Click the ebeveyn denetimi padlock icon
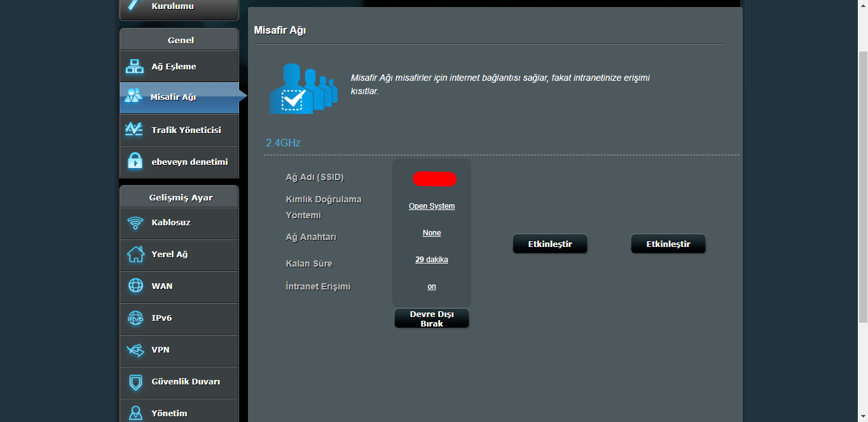This screenshot has width=868, height=422. pyautogui.click(x=135, y=161)
